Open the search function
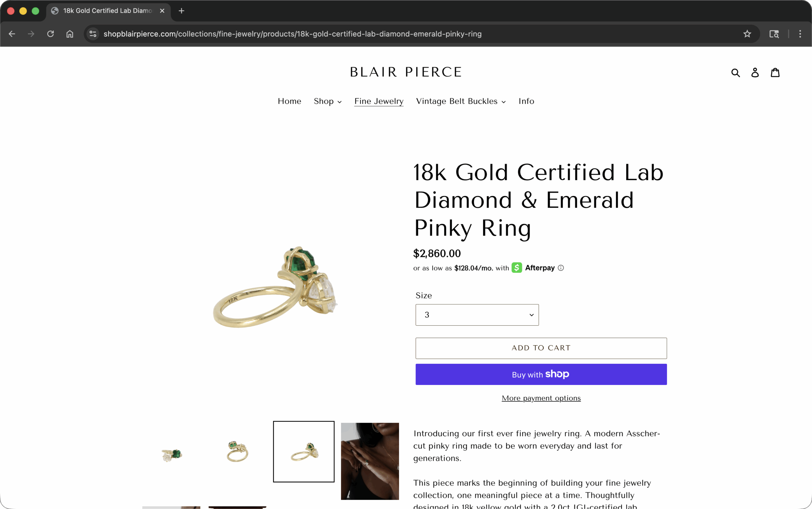Screen dimensions: 812x509 click(736, 72)
